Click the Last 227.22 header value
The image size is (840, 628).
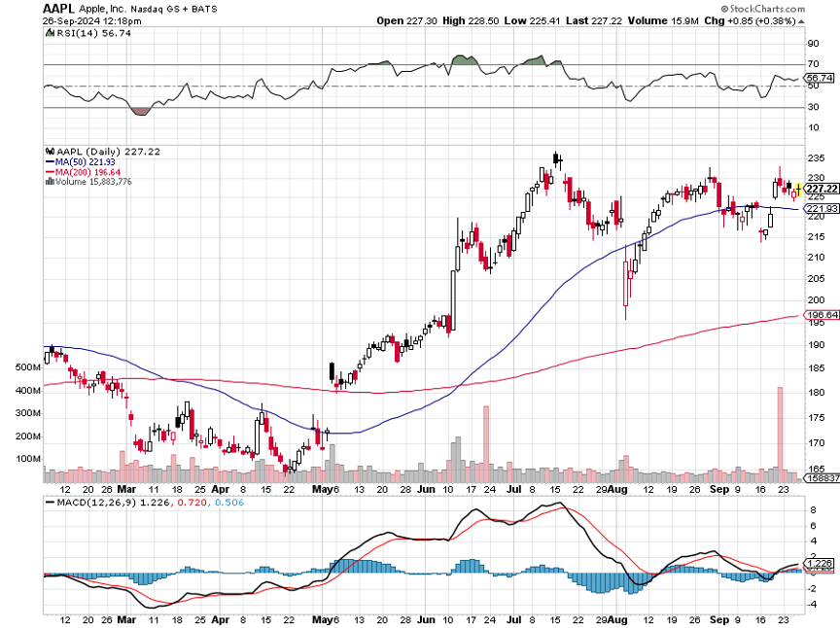pyautogui.click(x=594, y=20)
